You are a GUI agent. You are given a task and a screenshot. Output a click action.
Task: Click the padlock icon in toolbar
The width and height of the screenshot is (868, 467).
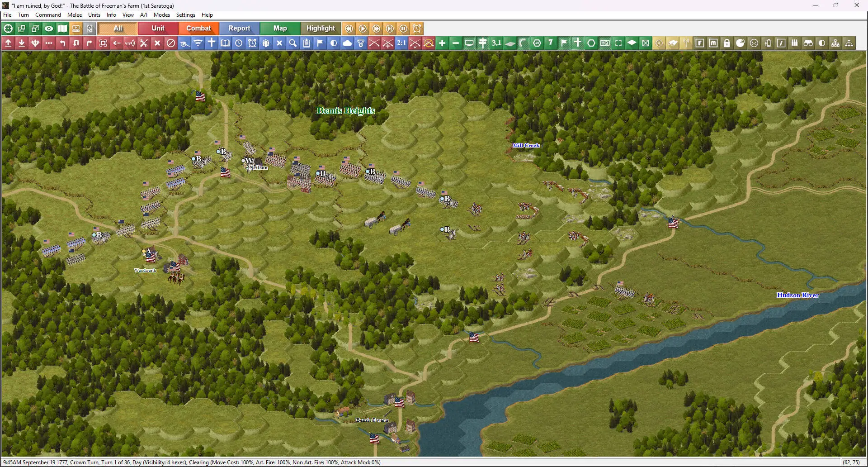pos(727,43)
